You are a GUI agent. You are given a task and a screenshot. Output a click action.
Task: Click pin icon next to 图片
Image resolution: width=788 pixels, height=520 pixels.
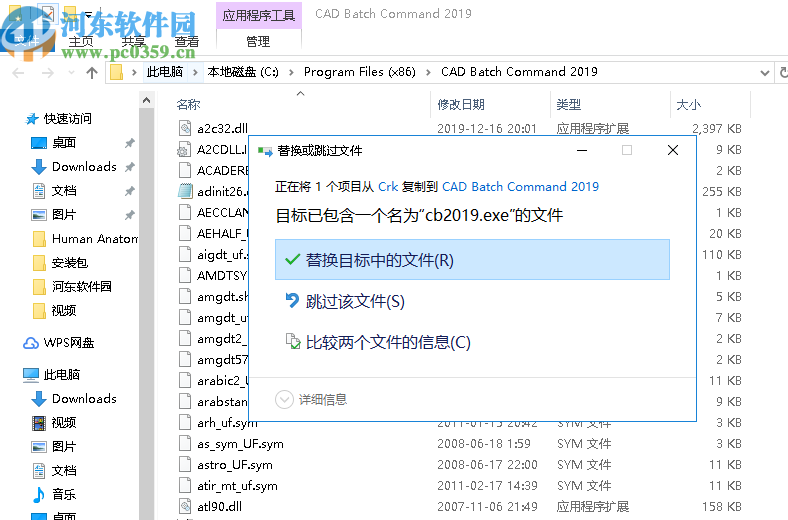pyautogui.click(x=130, y=215)
